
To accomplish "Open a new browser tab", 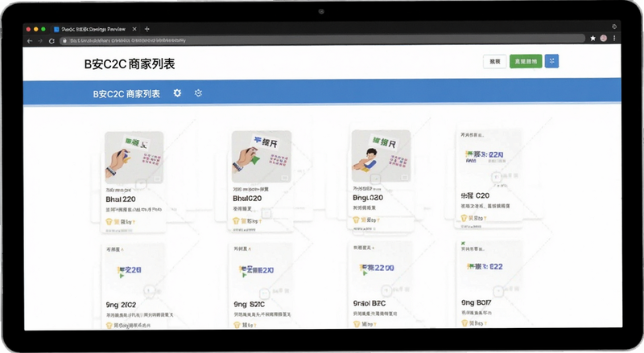I will click(147, 29).
